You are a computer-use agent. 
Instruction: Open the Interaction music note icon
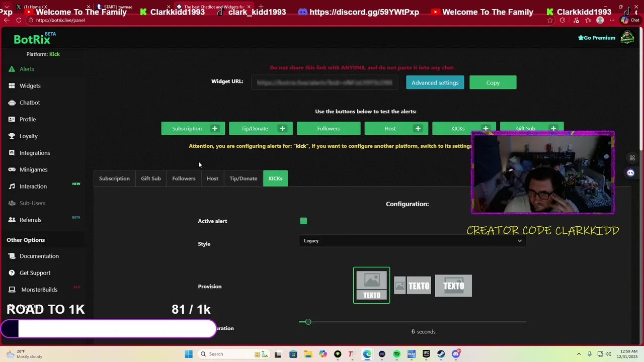[x=12, y=187]
